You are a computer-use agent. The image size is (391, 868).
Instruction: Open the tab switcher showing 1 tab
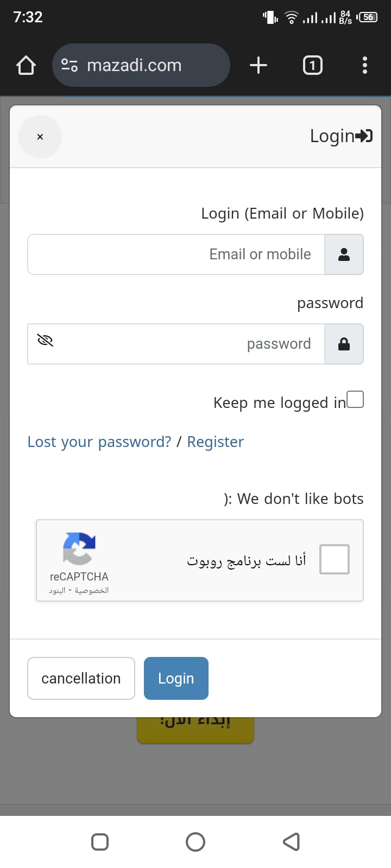(x=312, y=66)
